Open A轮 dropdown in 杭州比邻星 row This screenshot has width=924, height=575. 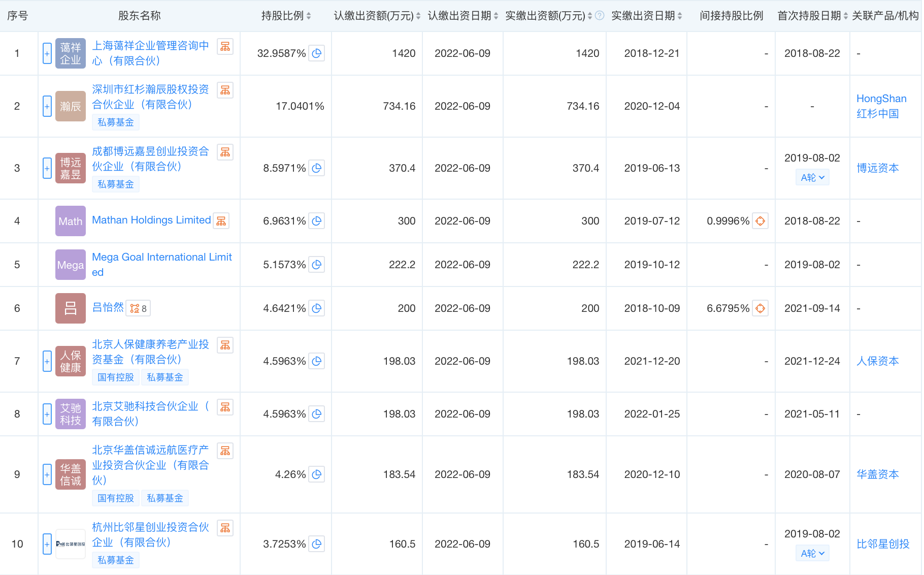click(x=812, y=554)
